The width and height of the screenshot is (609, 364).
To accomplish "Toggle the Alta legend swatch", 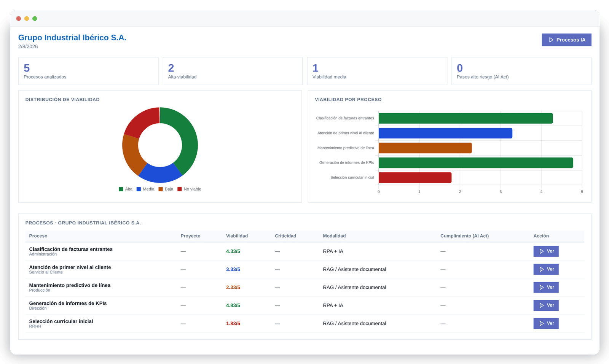I will point(121,189).
